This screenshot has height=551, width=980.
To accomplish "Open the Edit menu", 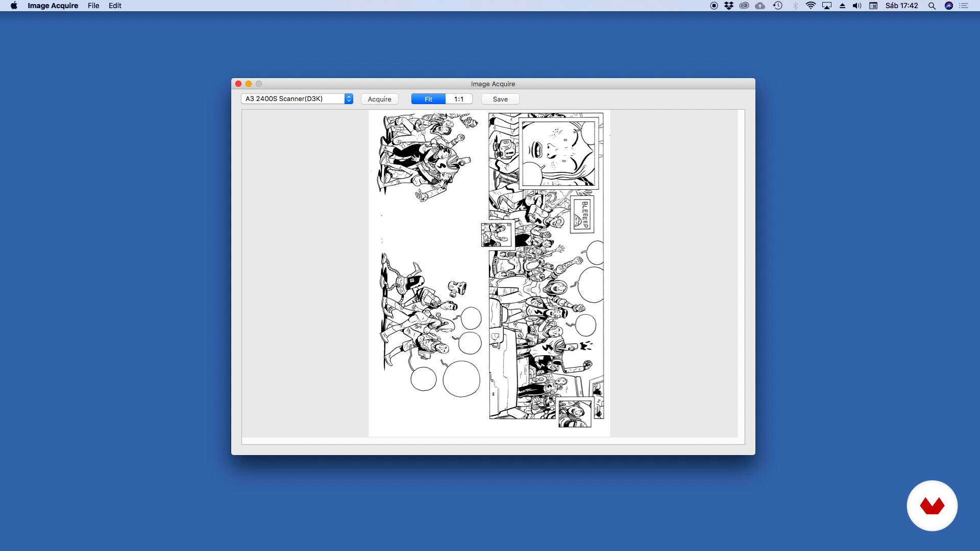I will point(115,6).
